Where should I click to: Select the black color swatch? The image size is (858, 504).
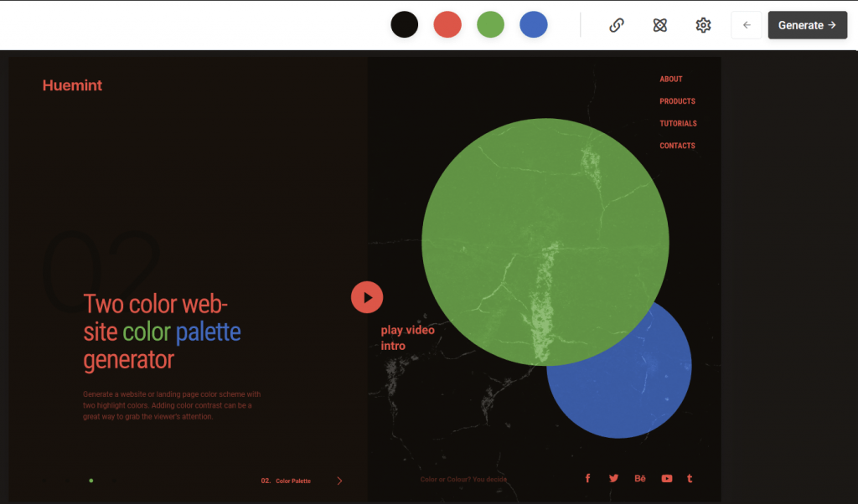(405, 24)
